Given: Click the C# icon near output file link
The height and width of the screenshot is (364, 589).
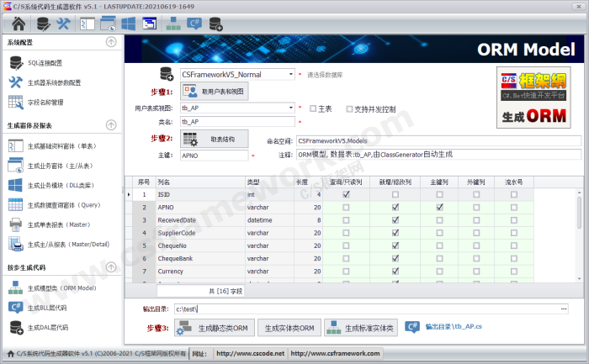Looking at the screenshot, I should pos(412,327).
